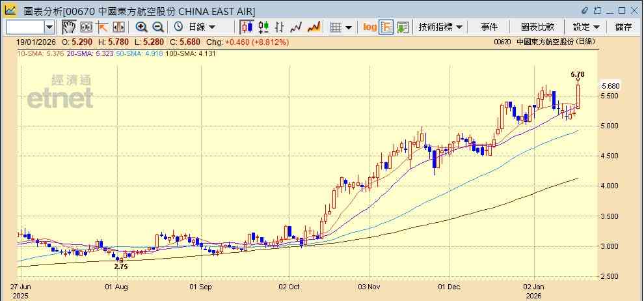The image size is (644, 301).
Task: Click the clock period icon
Action: [178, 27]
